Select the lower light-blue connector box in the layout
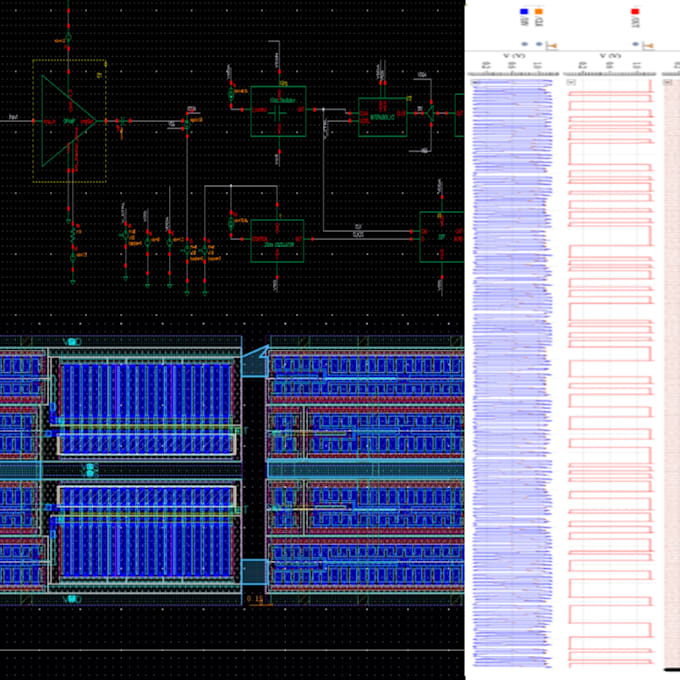This screenshot has height=680, width=680. click(x=255, y=571)
